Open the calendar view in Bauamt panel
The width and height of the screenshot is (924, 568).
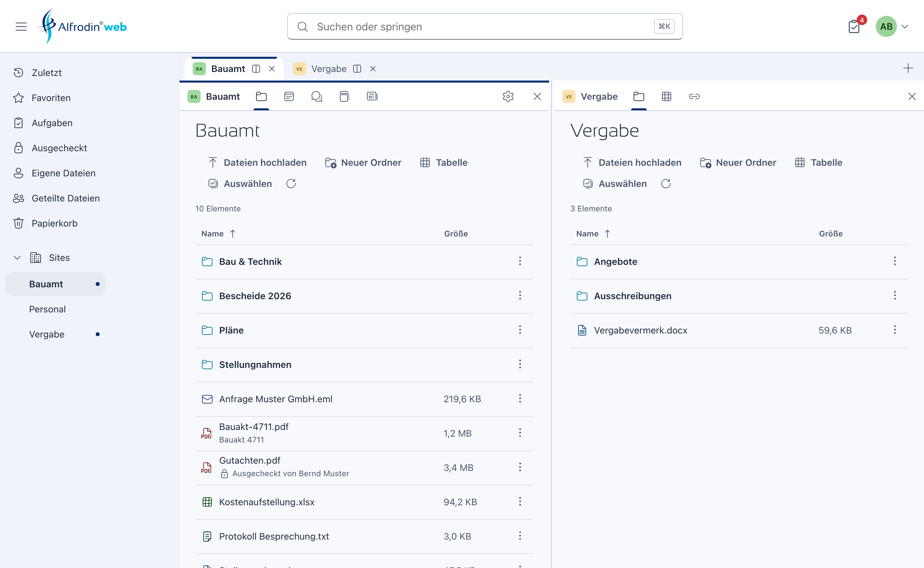pos(289,96)
